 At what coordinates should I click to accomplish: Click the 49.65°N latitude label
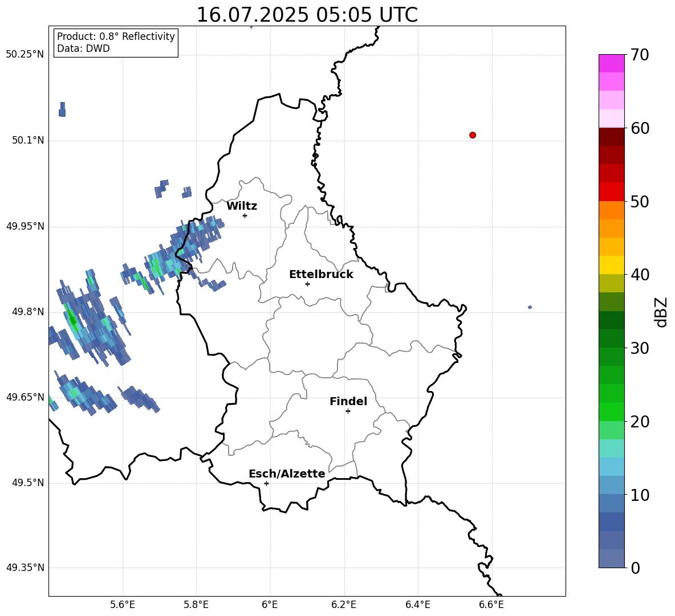pyautogui.click(x=25, y=397)
